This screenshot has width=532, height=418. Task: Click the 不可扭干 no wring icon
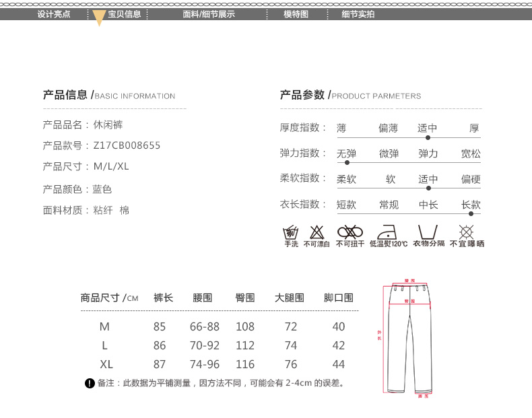350,236
